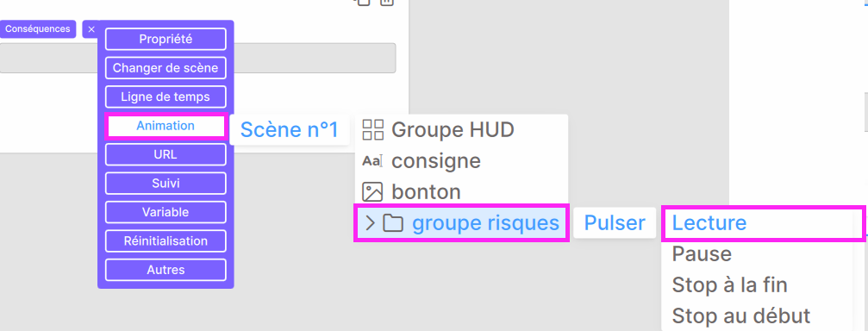The image size is (868, 331).
Task: Click the Conséquences button
Action: [x=38, y=28]
